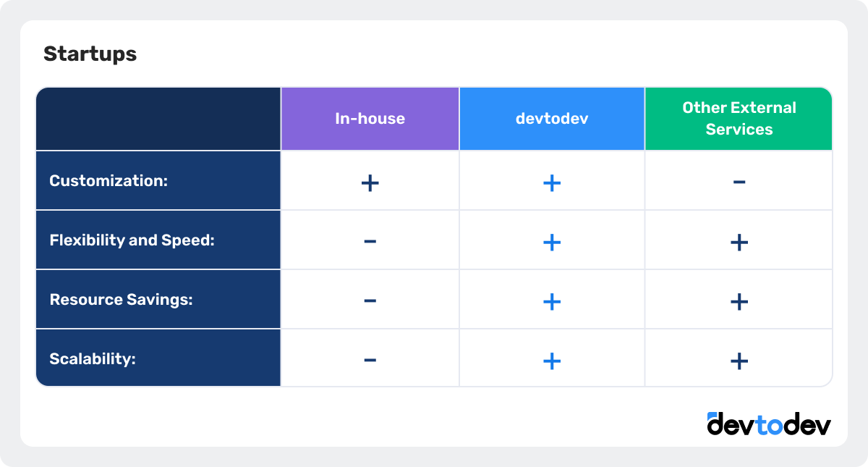The image size is (868, 467).
Task: Click devtodev Flexibility and Speed plus icon
Action: pyautogui.click(x=552, y=242)
